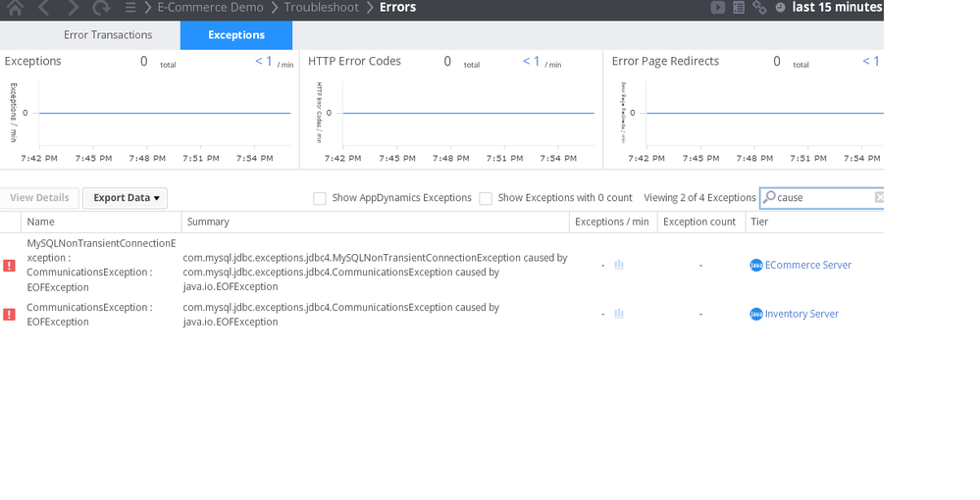Clear the search field with X icon
980x500 pixels.
point(879,197)
